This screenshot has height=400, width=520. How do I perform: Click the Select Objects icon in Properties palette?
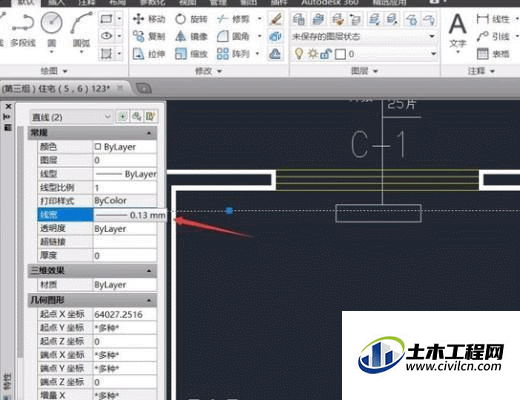pos(136,117)
